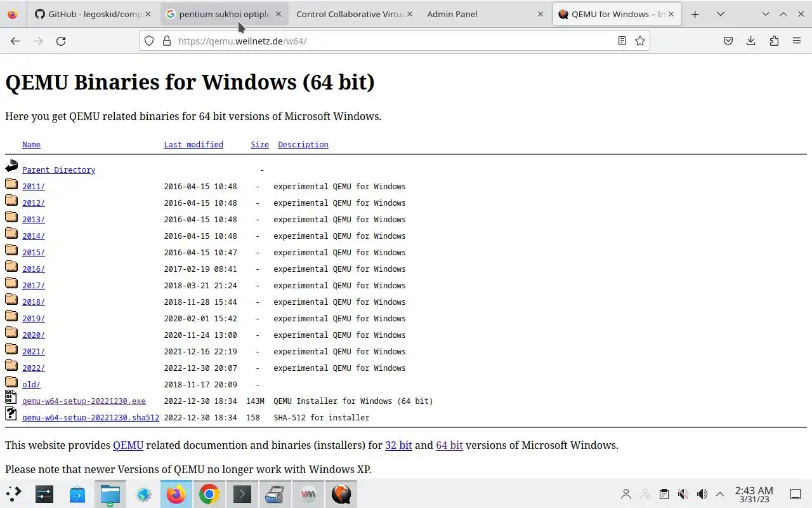The image size is (812, 508).
Task: Sort listing by Size column
Action: pos(259,145)
